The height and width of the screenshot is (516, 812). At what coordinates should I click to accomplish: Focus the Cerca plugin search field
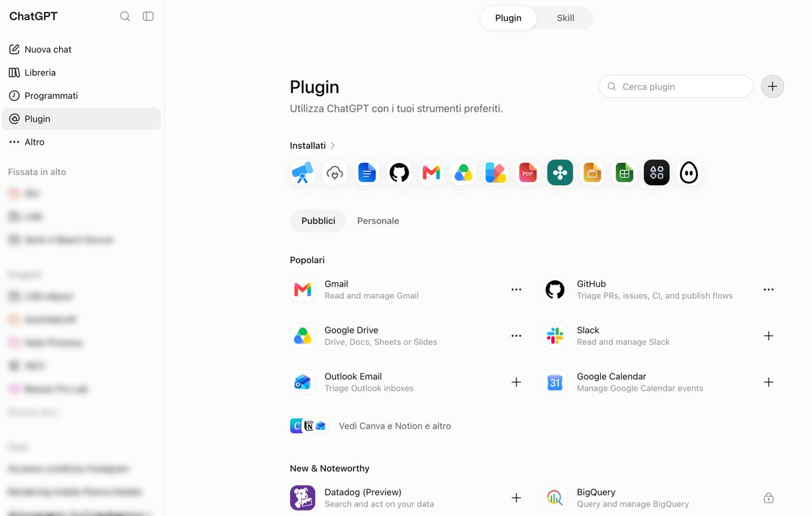[x=676, y=86]
